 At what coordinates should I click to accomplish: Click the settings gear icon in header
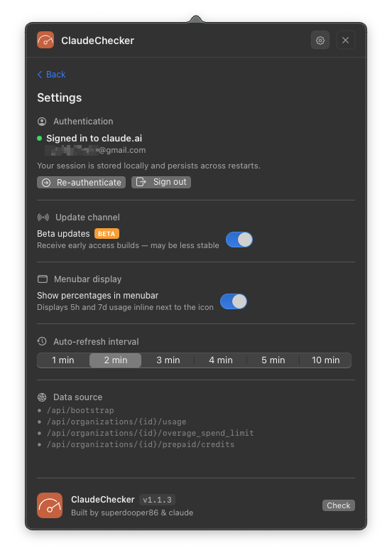point(320,41)
